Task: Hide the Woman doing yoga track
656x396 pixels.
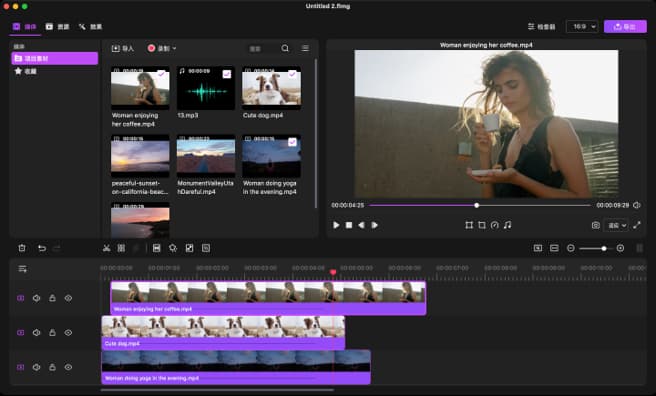Action: coord(68,367)
